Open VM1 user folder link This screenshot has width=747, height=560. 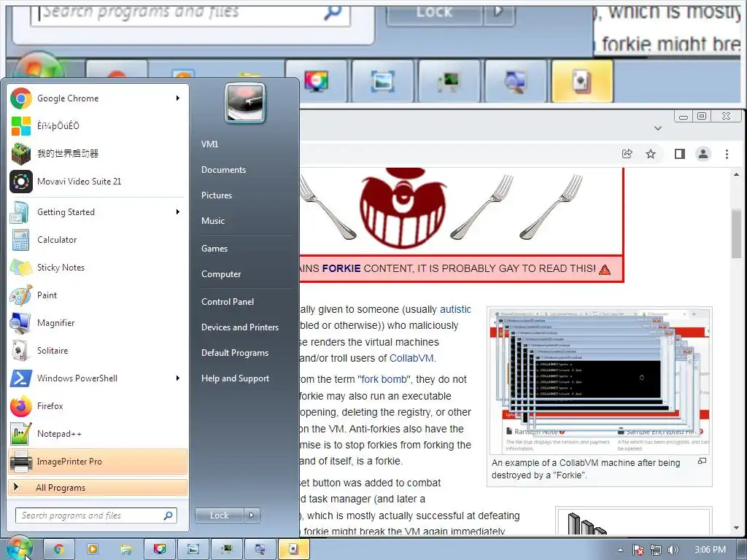click(x=209, y=144)
